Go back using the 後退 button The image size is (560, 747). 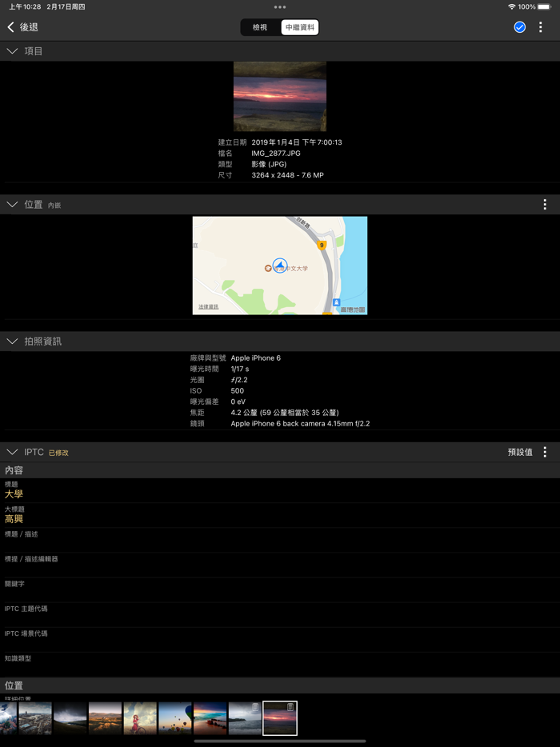(22, 27)
